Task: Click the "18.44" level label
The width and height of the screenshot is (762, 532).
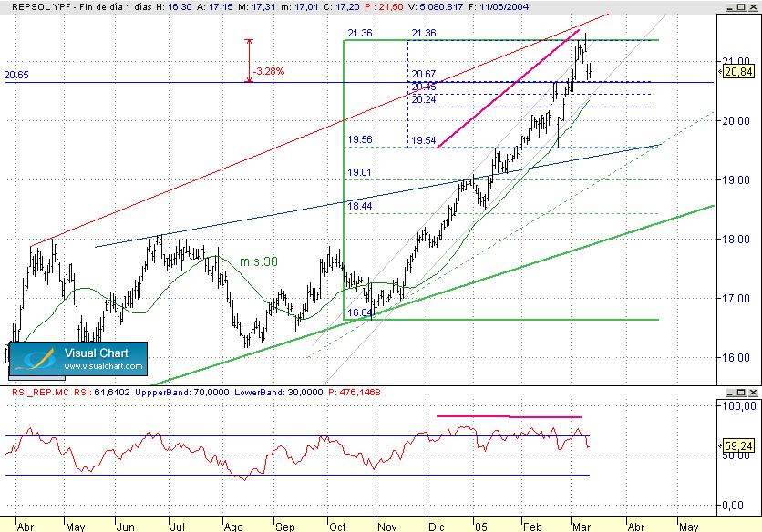Action: click(360, 206)
